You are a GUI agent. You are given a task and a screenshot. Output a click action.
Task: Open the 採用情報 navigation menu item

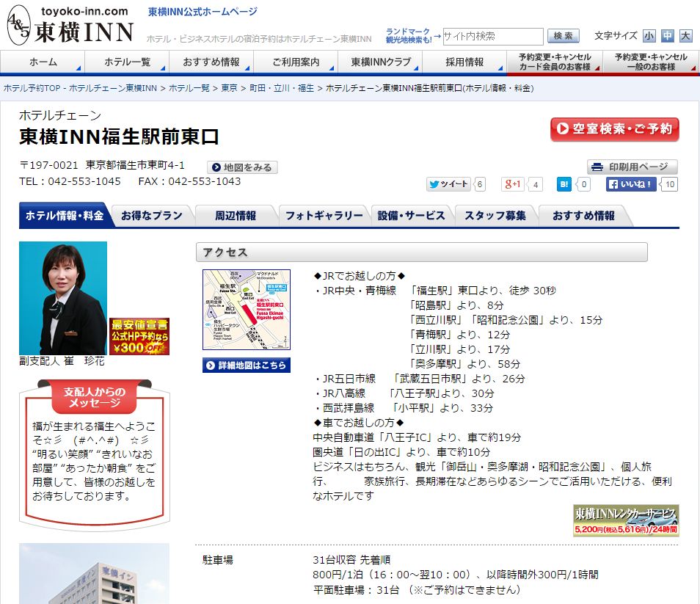point(464,62)
